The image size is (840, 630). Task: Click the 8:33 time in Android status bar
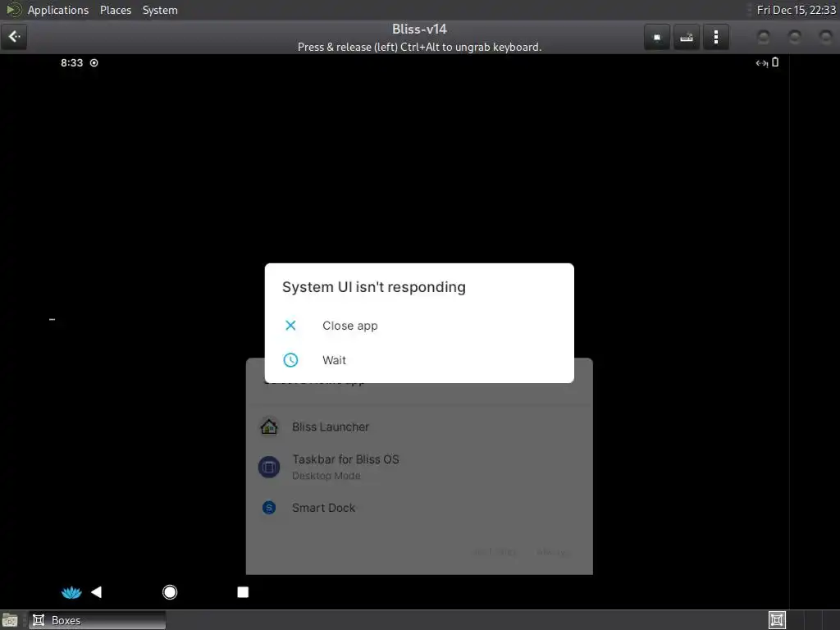(x=72, y=62)
